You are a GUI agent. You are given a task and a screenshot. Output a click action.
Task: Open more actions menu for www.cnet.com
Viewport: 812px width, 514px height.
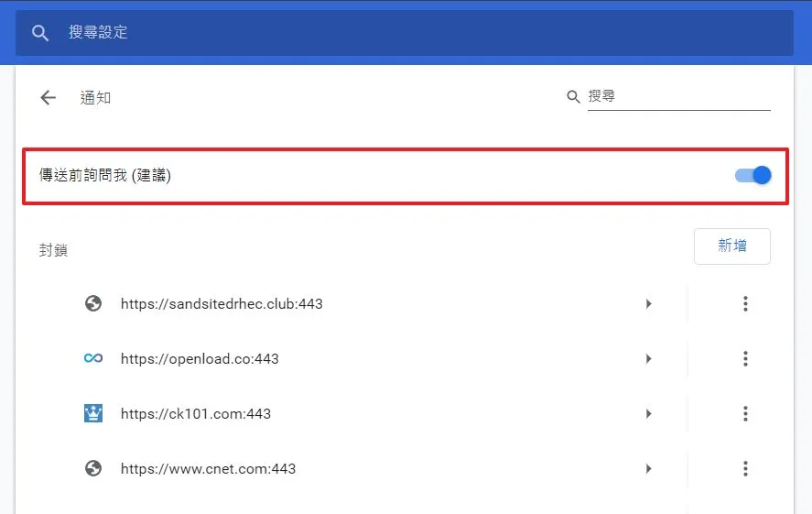click(745, 468)
